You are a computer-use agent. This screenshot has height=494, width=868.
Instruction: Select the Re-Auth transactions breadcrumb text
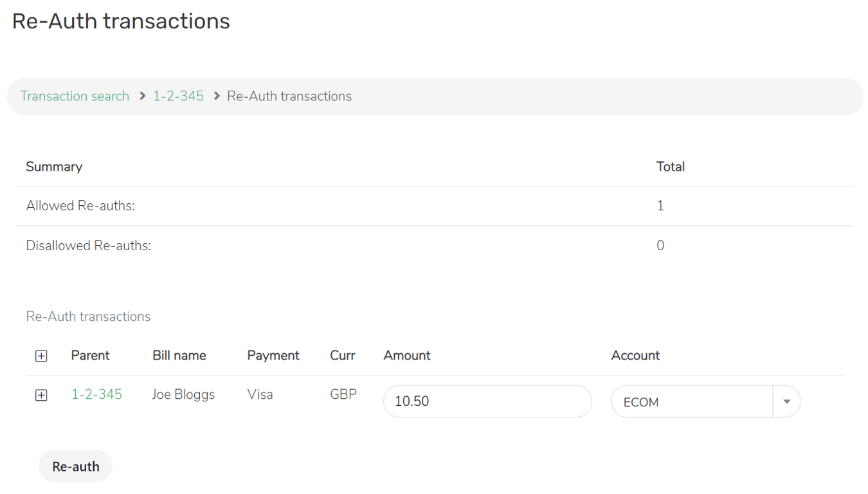click(x=289, y=96)
